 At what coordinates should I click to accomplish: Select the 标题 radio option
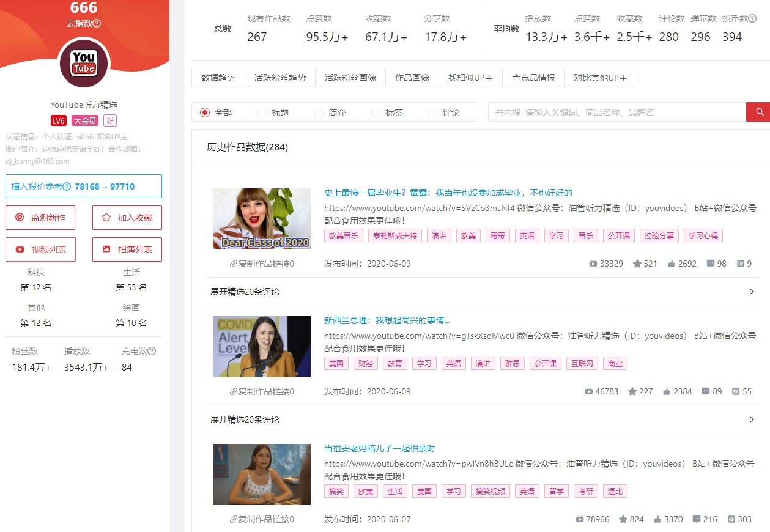click(x=262, y=113)
